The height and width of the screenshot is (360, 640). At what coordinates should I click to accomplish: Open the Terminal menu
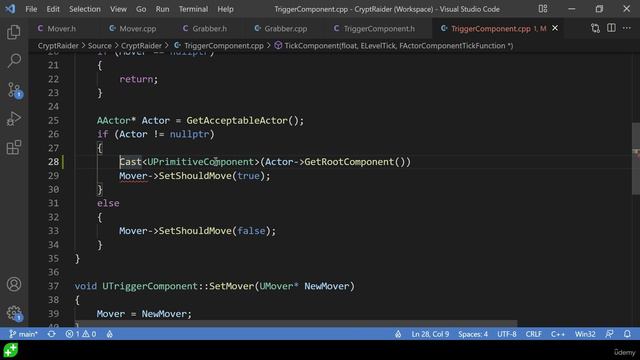(193, 9)
